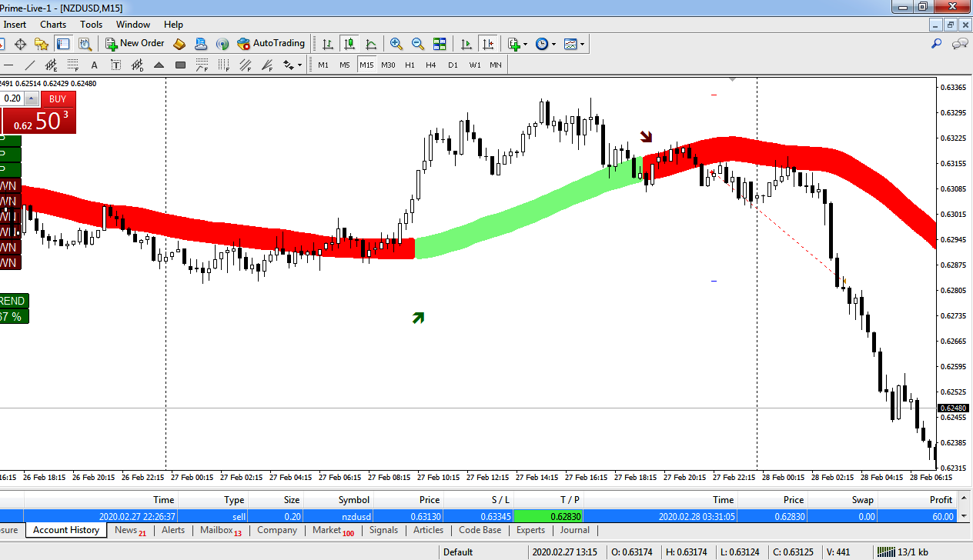Open the Help menu

click(x=174, y=25)
